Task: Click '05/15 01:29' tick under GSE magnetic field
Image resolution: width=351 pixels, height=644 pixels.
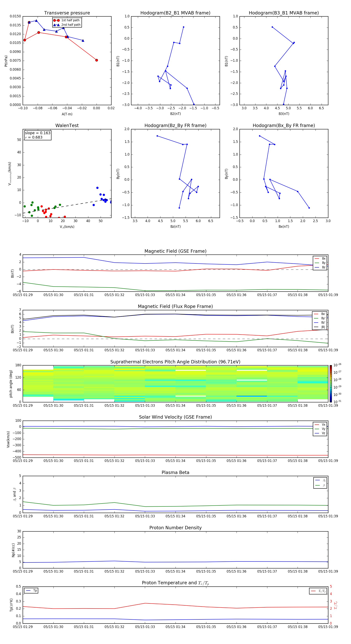Action: [x=23, y=295]
